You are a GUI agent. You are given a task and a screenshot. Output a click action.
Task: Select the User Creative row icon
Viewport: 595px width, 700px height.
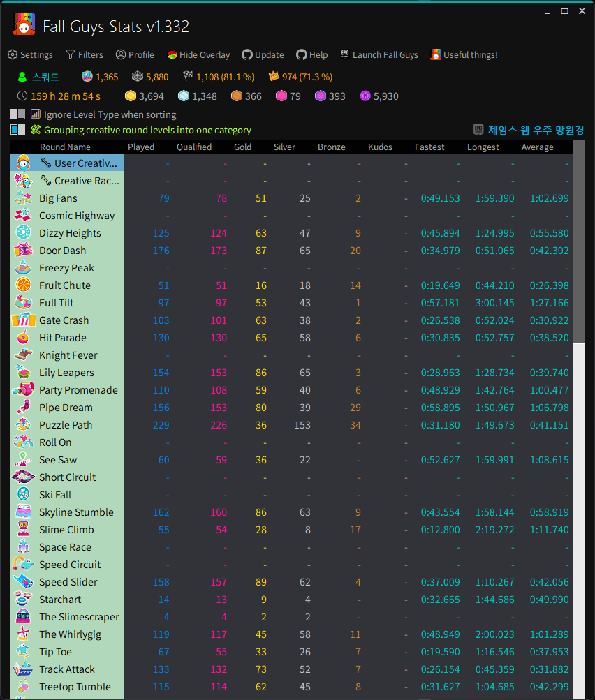pos(23,163)
